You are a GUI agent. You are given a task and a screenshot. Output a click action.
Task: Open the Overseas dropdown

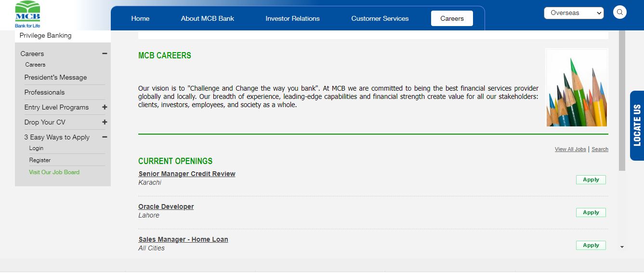pos(574,13)
